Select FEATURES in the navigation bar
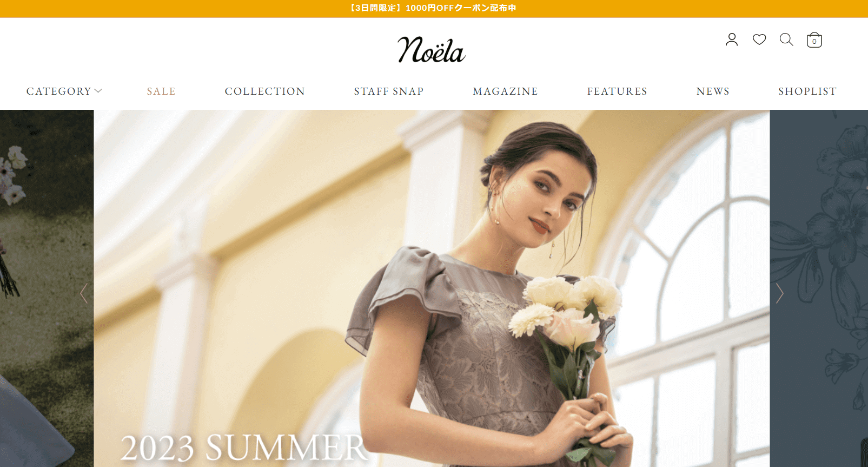The height and width of the screenshot is (467, 868). point(617,91)
